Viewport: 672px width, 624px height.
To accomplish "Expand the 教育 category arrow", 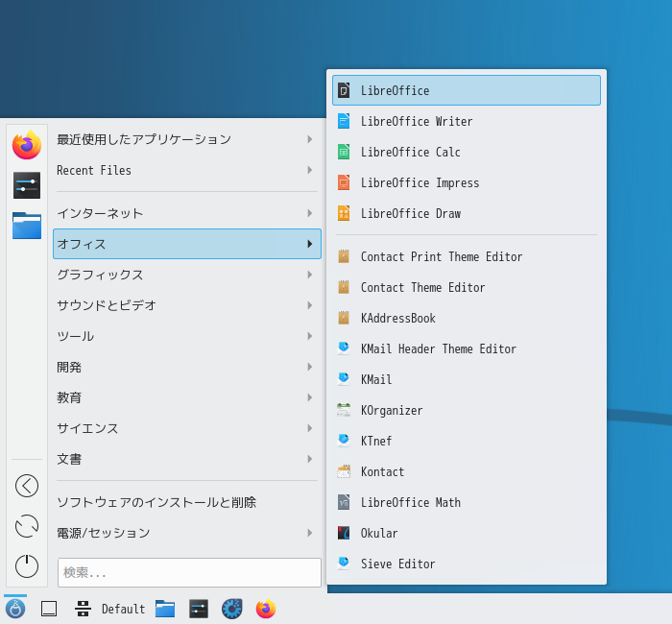I will 309,397.
